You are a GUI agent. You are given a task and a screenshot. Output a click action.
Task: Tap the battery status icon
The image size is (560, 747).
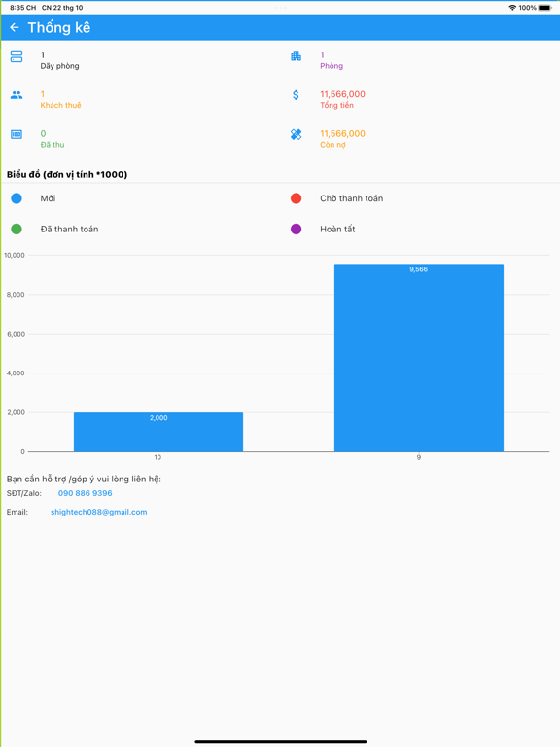coord(545,8)
